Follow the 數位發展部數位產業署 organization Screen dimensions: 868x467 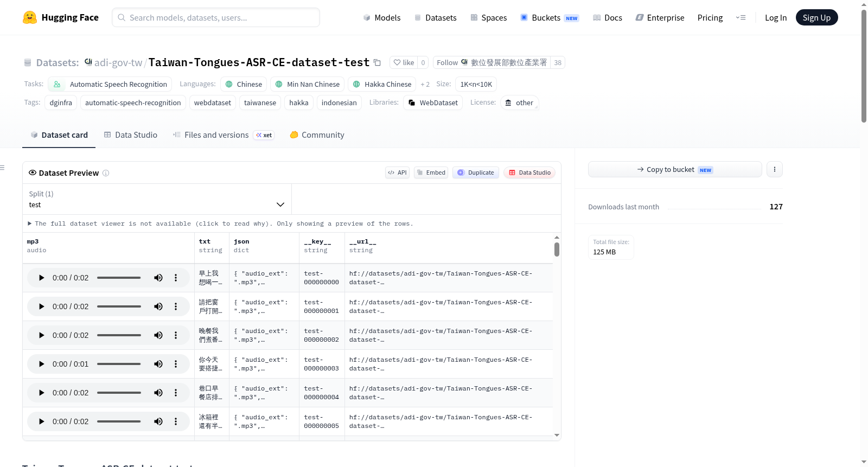[492, 62]
